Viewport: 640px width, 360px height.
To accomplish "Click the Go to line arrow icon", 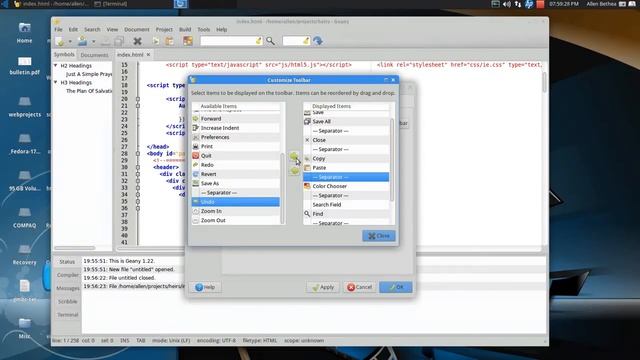I will point(318,41).
